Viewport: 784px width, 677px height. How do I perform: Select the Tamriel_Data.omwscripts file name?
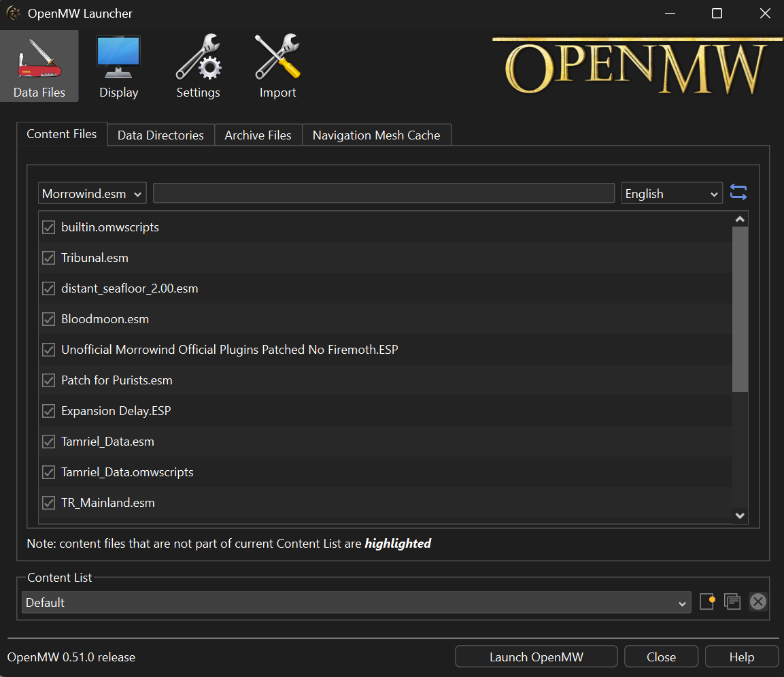coord(127,472)
